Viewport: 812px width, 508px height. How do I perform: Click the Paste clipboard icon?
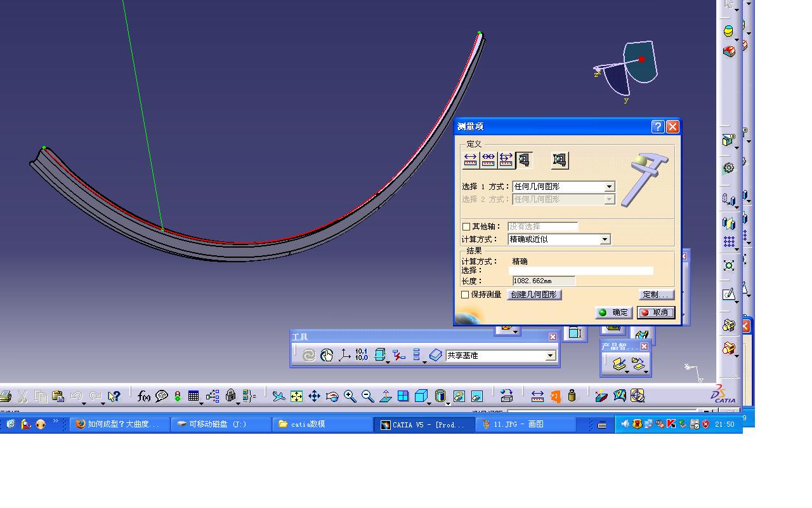point(58,396)
